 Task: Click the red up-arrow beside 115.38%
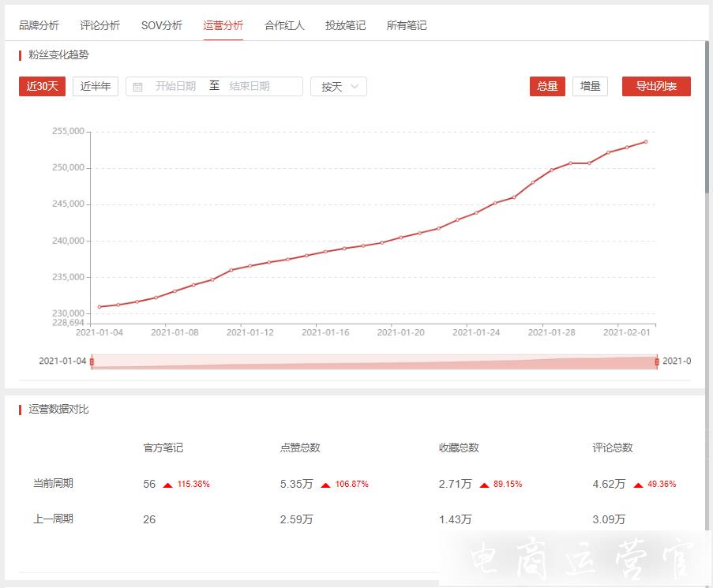pyautogui.click(x=167, y=485)
